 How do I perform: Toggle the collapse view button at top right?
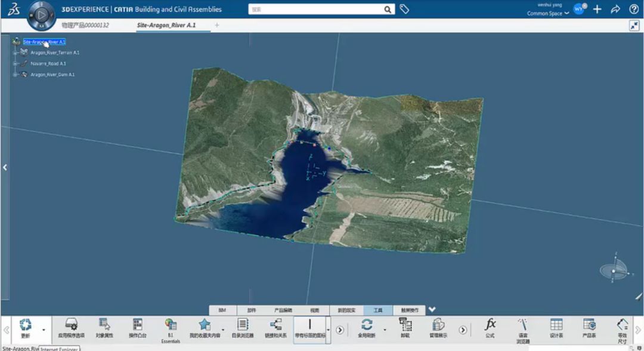point(634,26)
